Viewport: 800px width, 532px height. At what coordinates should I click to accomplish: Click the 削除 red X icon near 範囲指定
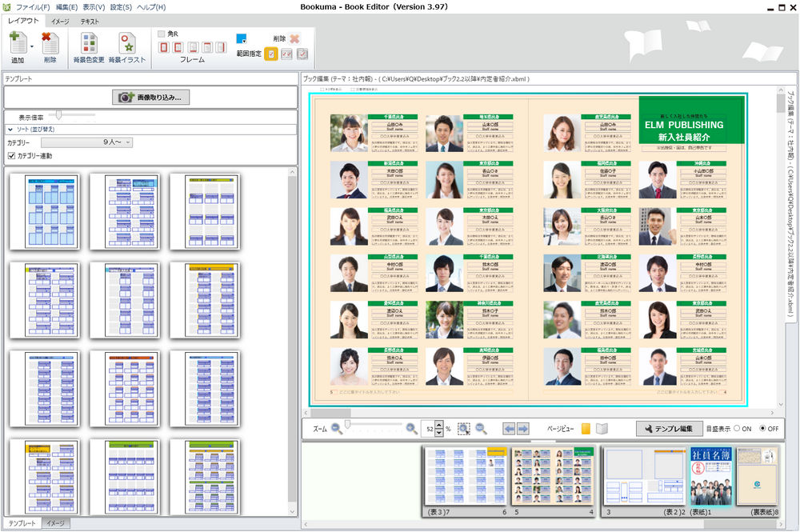tap(295, 38)
